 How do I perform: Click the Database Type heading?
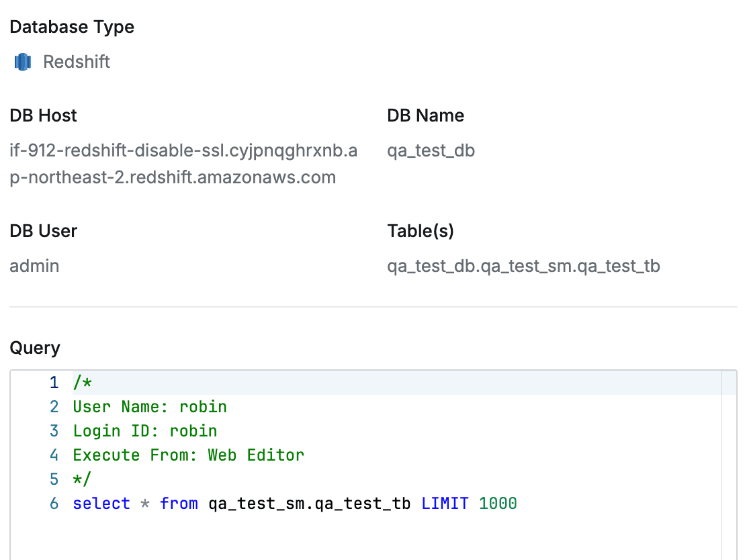pos(72,27)
